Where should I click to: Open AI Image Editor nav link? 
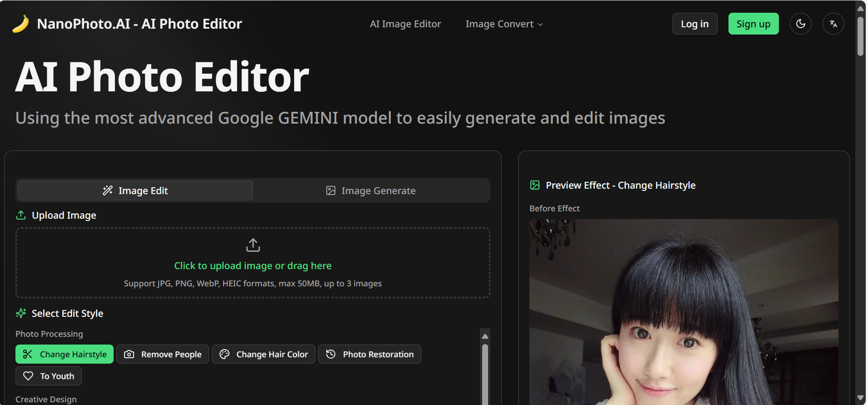[405, 24]
